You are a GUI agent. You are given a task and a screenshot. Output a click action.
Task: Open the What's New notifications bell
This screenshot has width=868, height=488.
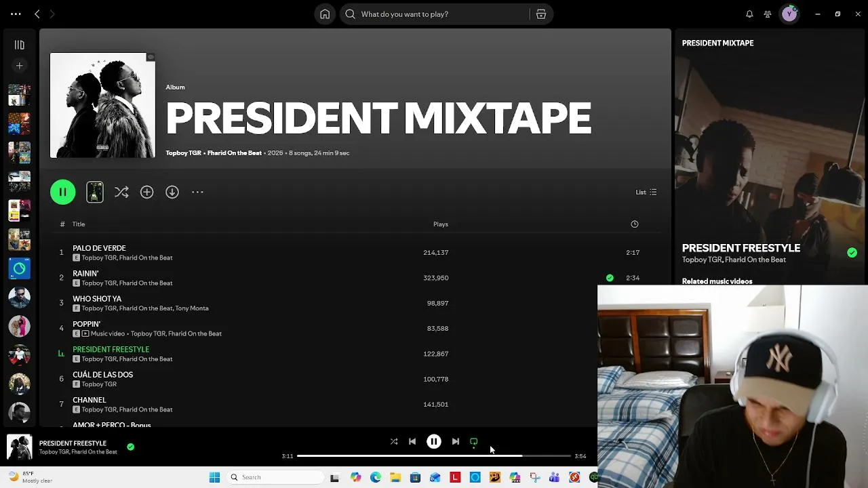749,14
